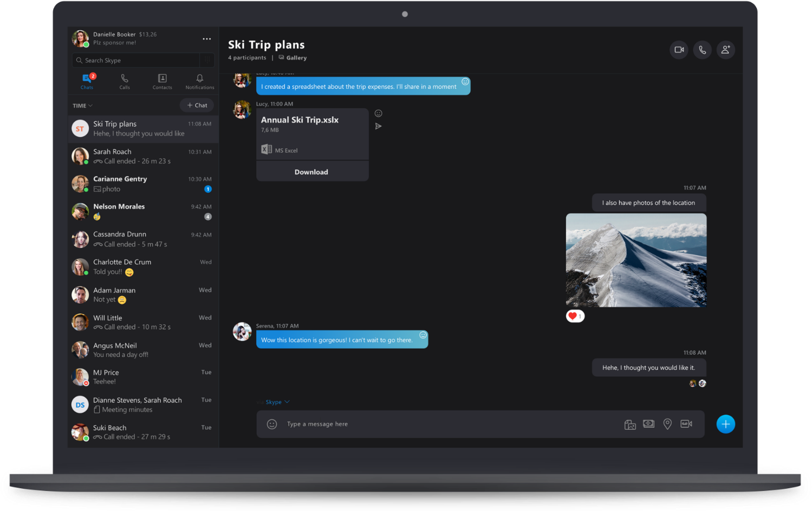This screenshot has width=812, height=511.
Task: Start a video call in Ski Trip plans
Action: (x=679, y=49)
